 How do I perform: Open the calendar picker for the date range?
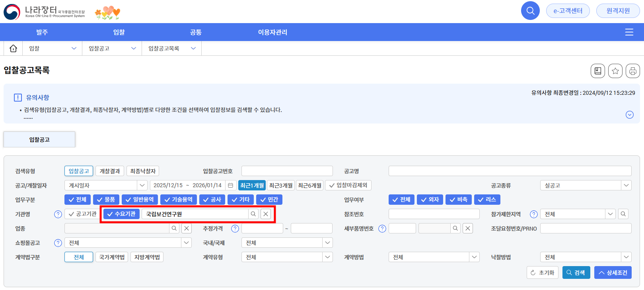(230, 185)
